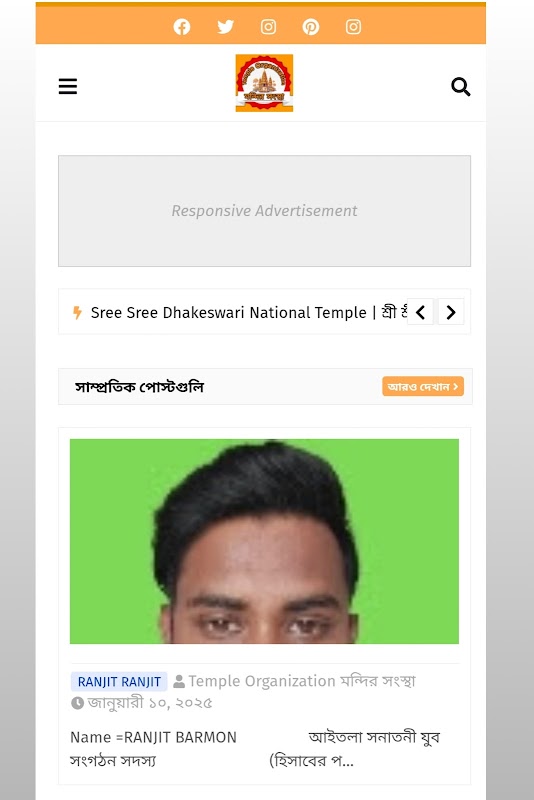Click the magnifying glass search icon

tap(461, 87)
